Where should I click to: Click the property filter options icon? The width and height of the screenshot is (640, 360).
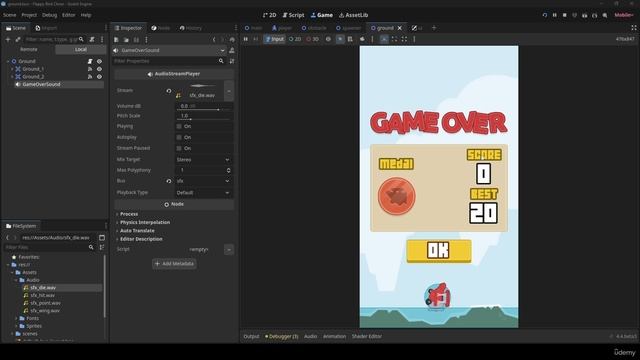[232, 61]
